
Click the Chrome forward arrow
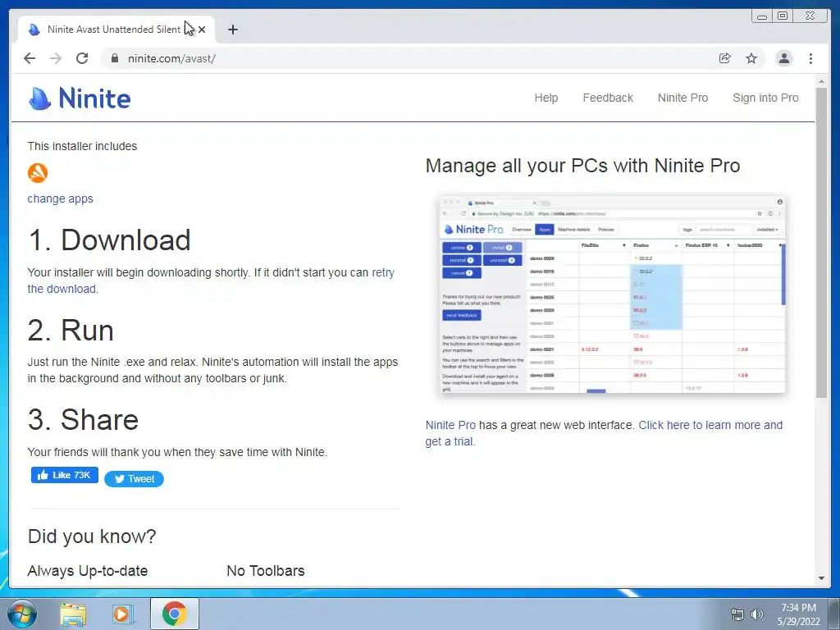[x=56, y=58]
